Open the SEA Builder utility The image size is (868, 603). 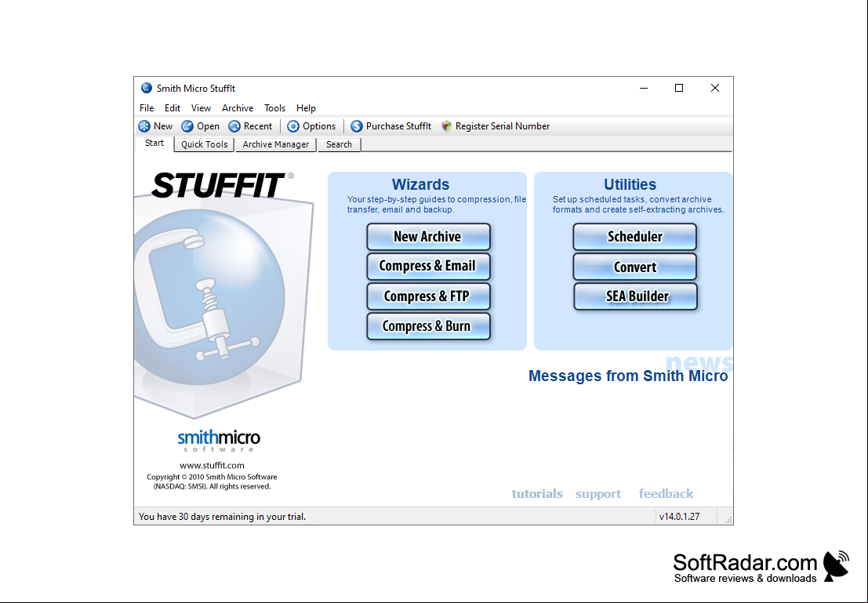pyautogui.click(x=635, y=296)
